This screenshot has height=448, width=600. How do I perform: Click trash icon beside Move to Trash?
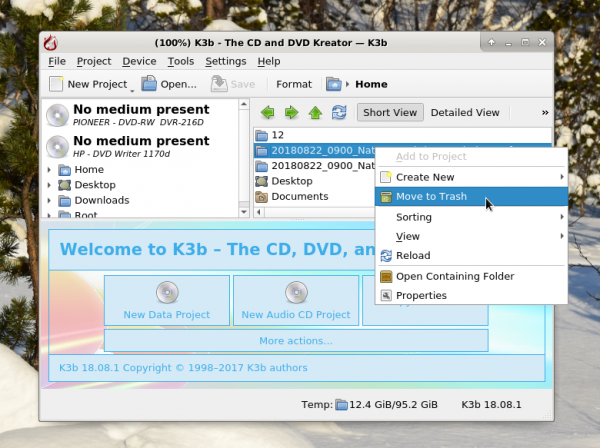tap(386, 197)
